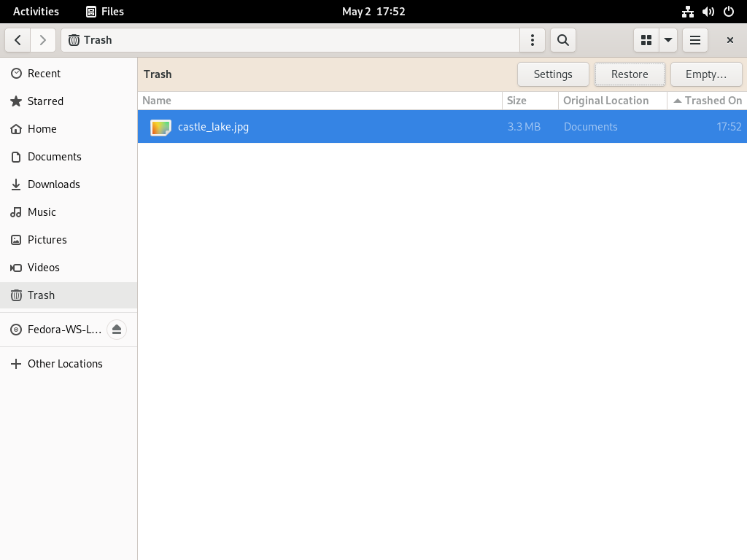Image resolution: width=747 pixels, height=560 pixels.
Task: Open Trash Settings button
Action: coord(553,74)
